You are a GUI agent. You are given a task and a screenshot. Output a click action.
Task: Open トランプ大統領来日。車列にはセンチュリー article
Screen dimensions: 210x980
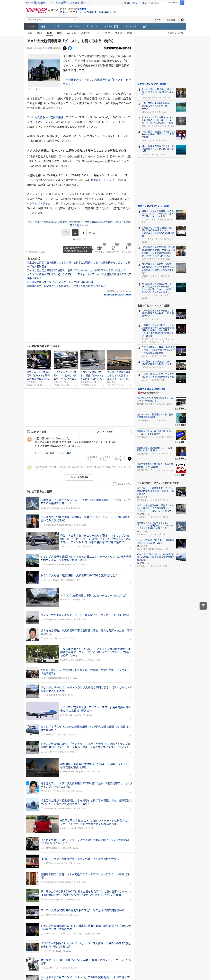[x=94, y=595]
